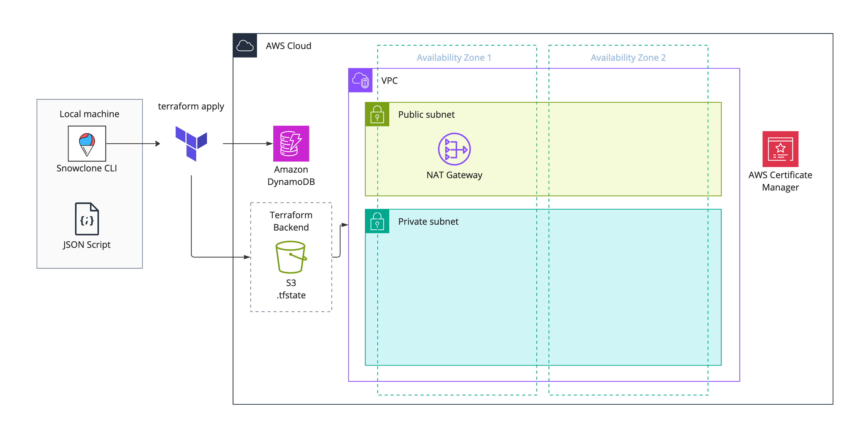
Task: Click the VPC cloud shield icon
Action: pyautogui.click(x=361, y=80)
